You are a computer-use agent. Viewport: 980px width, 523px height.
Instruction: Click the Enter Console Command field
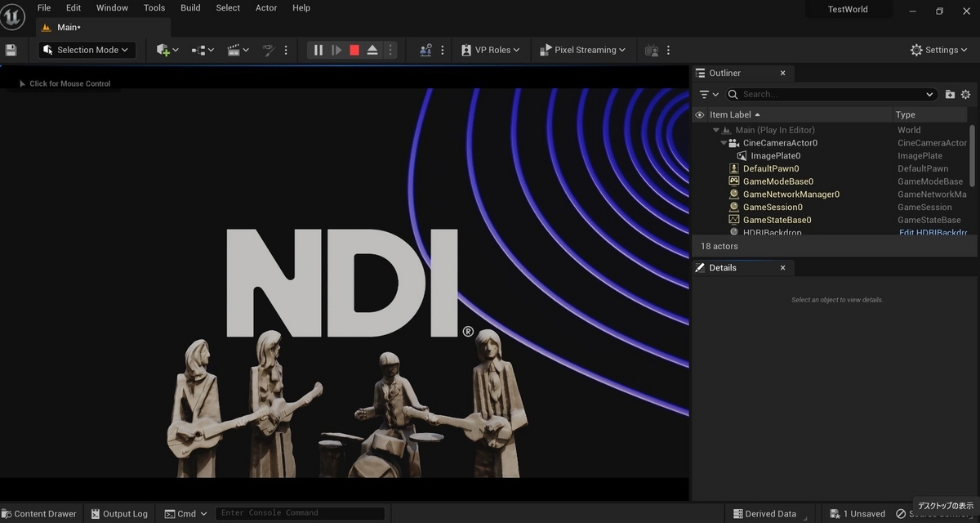(300, 513)
